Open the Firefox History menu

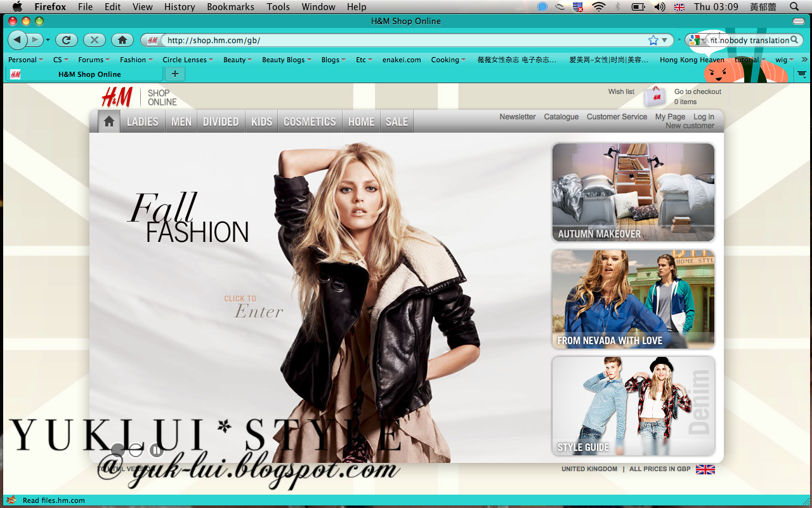click(x=180, y=7)
